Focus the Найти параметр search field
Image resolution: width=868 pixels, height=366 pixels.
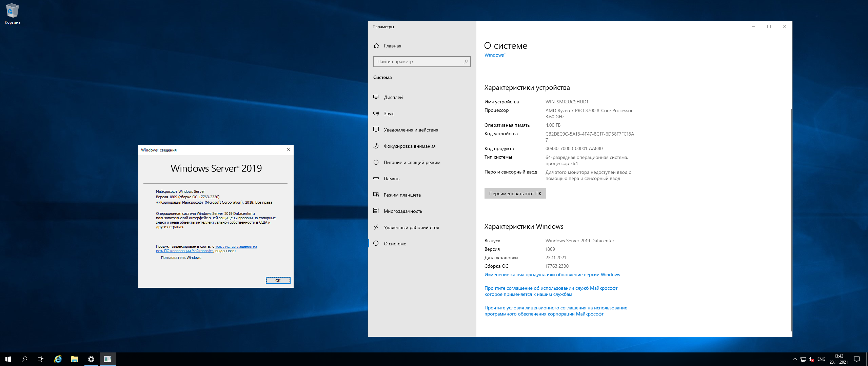pyautogui.click(x=422, y=62)
